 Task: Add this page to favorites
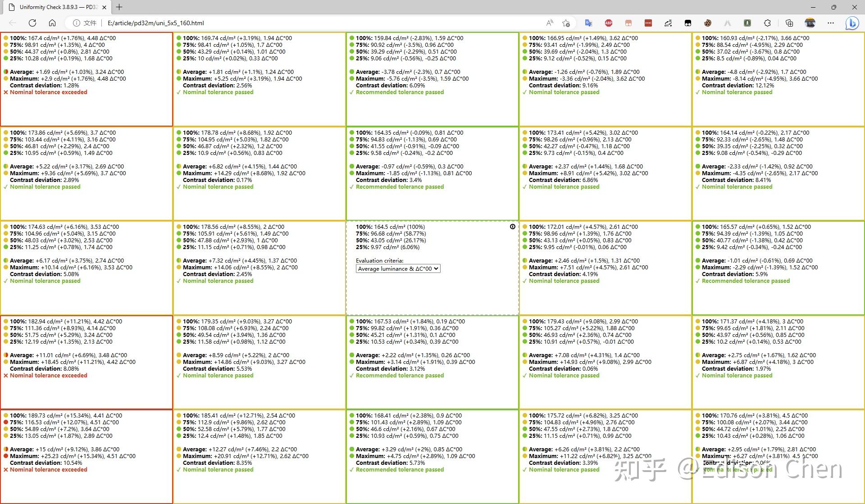pos(566,23)
